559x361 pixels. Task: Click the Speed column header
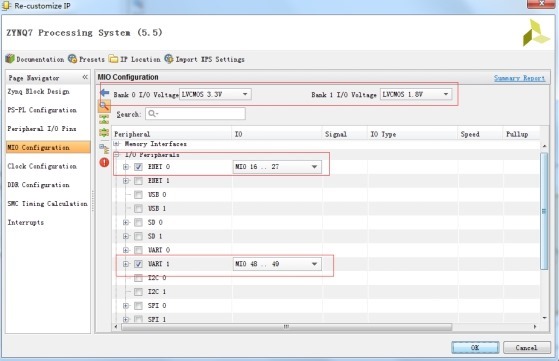point(481,134)
